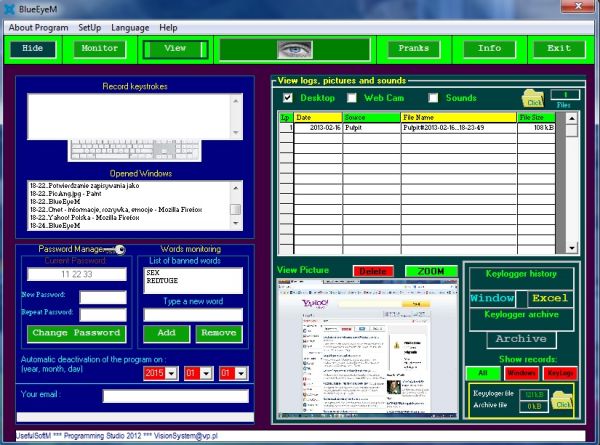The height and width of the screenshot is (445, 600).
Task: Export Keylogger history to Excel
Action: [x=550, y=298]
